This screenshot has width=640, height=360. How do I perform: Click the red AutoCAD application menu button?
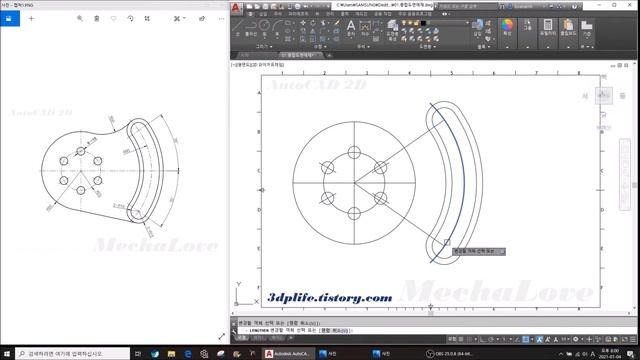pyautogui.click(x=236, y=9)
